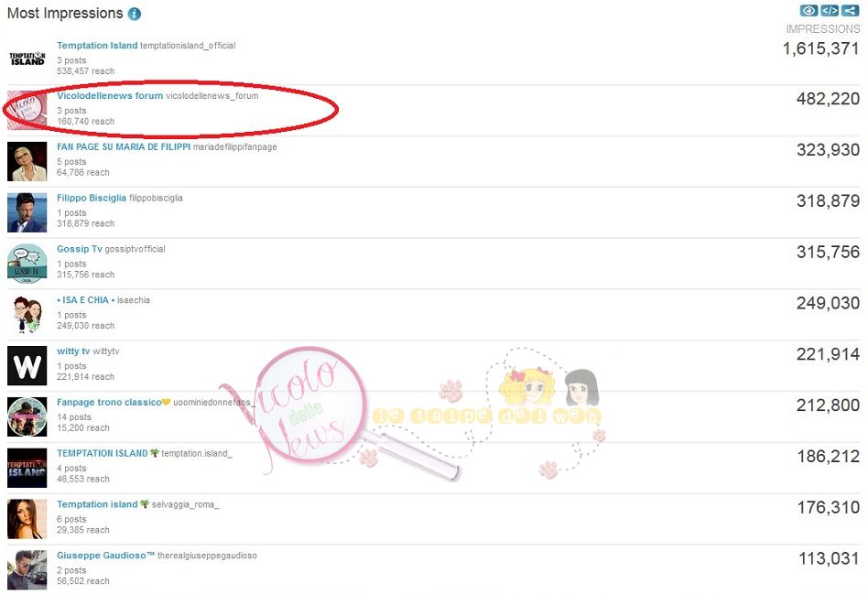The image size is (868, 594).
Task: Click Filippo Bisciglia's profile photo
Action: coord(27,212)
